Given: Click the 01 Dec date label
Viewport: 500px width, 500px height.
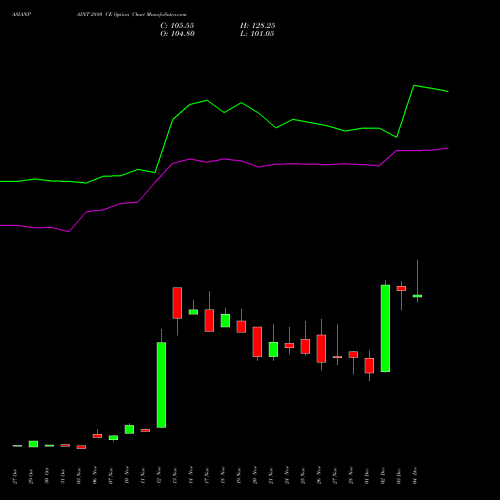Looking at the screenshot, I should tap(367, 476).
